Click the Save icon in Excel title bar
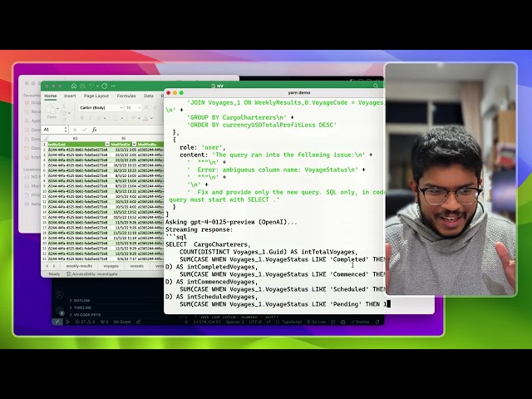The image size is (532, 399). (x=82, y=86)
